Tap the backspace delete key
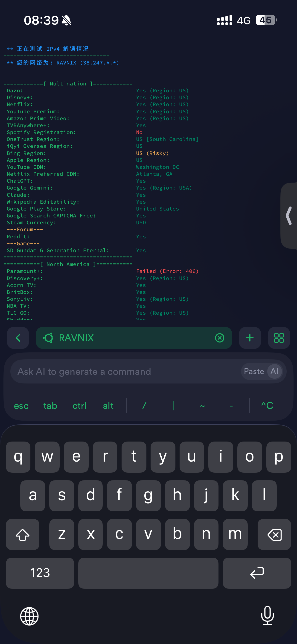Image resolution: width=297 pixels, height=644 pixels. [274, 534]
